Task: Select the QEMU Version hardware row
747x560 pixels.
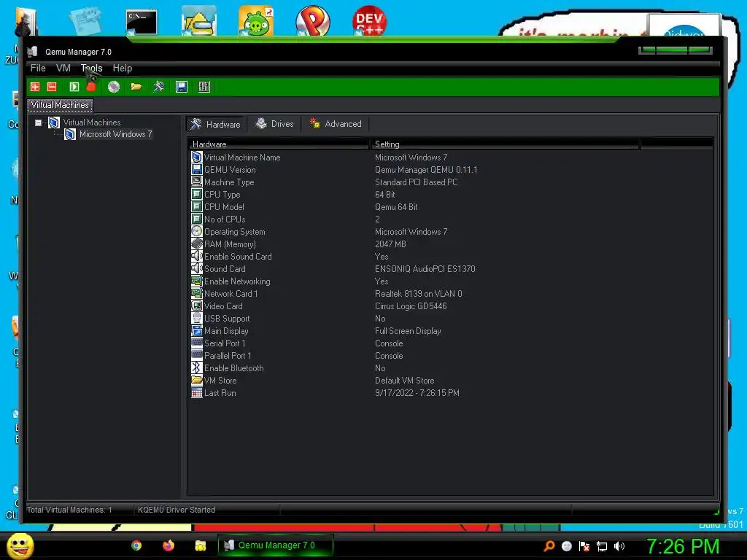Action: [x=451, y=169]
